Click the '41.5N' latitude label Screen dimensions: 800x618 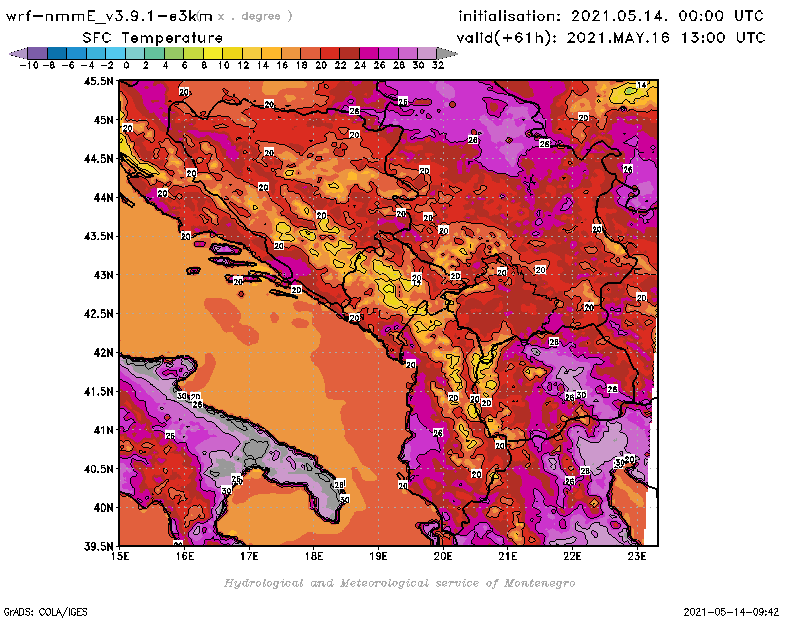pos(98,391)
